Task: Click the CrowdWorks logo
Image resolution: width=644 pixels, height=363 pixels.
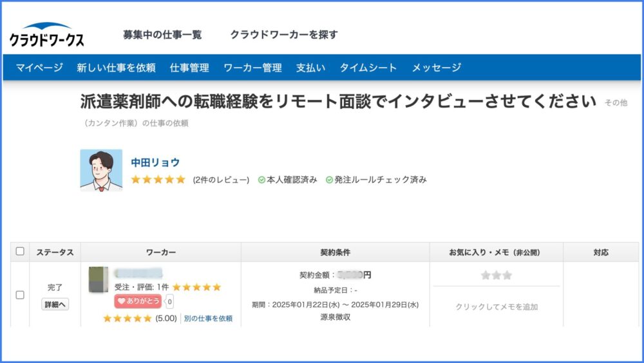Action: (46, 35)
